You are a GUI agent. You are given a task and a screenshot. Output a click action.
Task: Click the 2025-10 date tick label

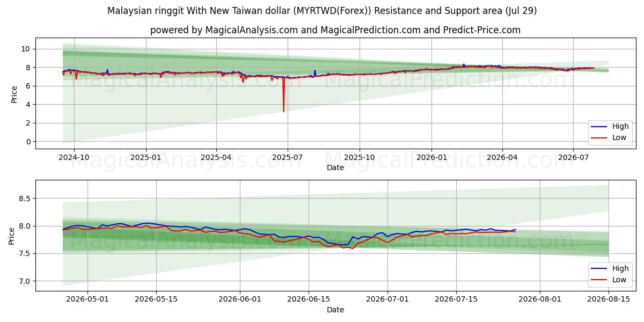[360, 157]
